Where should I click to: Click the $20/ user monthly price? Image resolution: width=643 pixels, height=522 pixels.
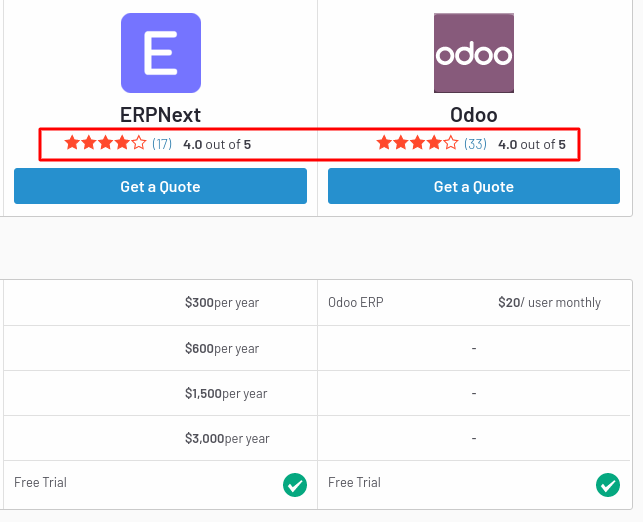pos(550,303)
